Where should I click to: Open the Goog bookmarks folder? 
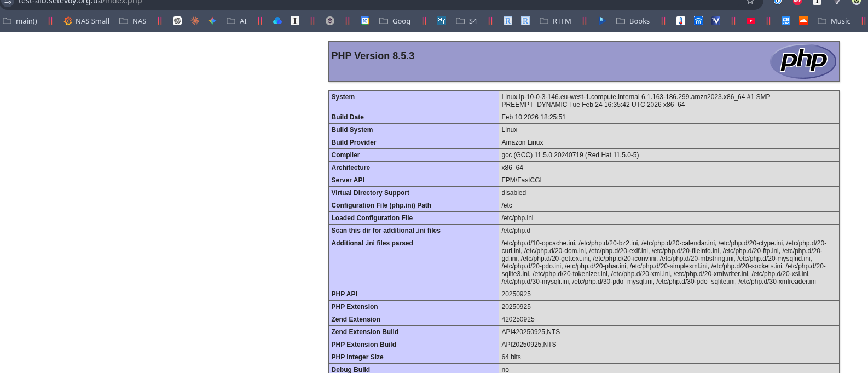pos(395,21)
